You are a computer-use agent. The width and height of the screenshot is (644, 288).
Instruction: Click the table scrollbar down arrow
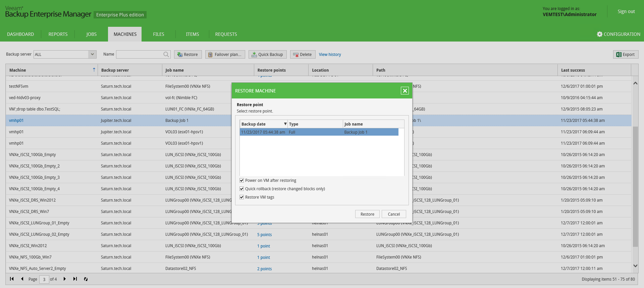(x=635, y=266)
